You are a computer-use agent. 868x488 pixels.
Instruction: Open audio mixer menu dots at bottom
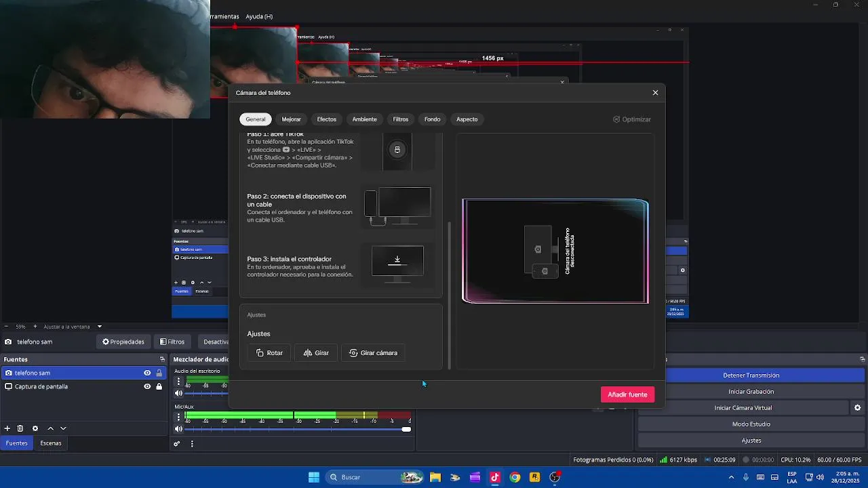pos(192,444)
